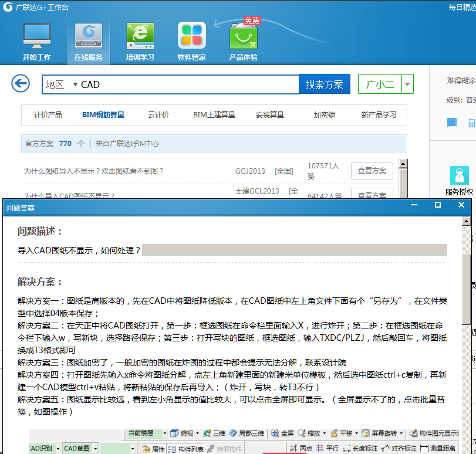Open 产品体验 shopping bag icon
476x454 pixels.
click(x=244, y=36)
